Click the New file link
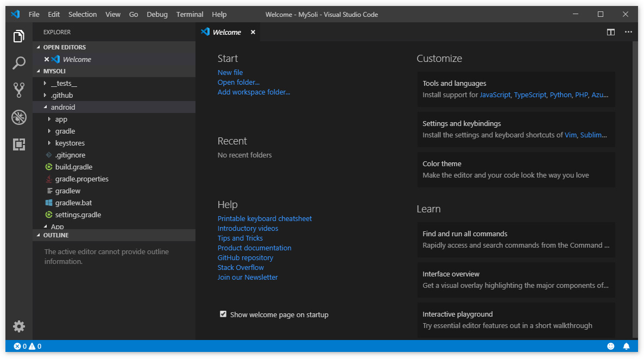The width and height of the screenshot is (644, 359). click(x=230, y=72)
